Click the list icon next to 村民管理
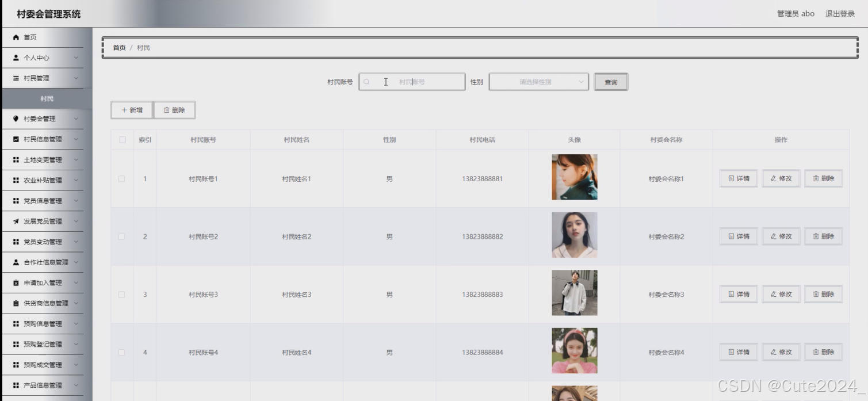This screenshot has width=868, height=401. tap(16, 78)
